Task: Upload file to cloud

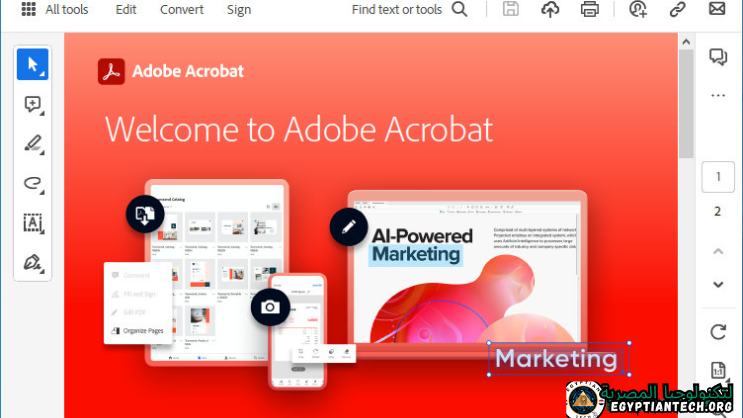Action: (x=550, y=10)
